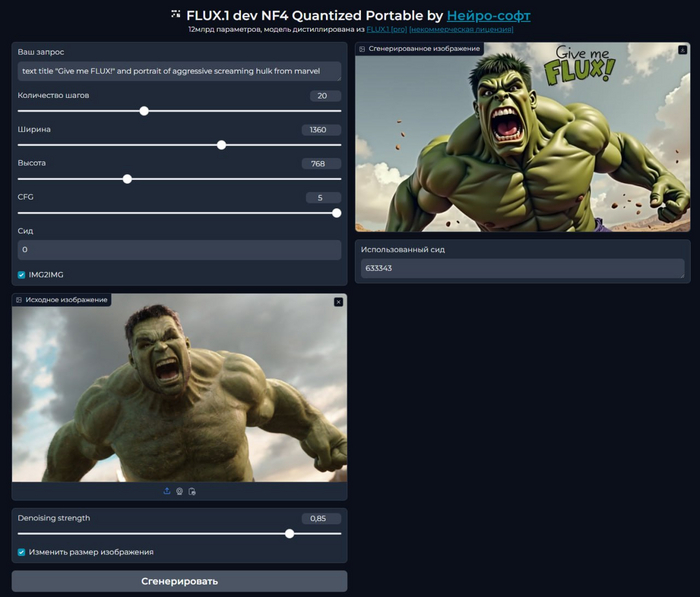This screenshot has width=700, height=597.
Task: Toggle 'Изменить размер изображения' checkbox
Action: pos(22,551)
